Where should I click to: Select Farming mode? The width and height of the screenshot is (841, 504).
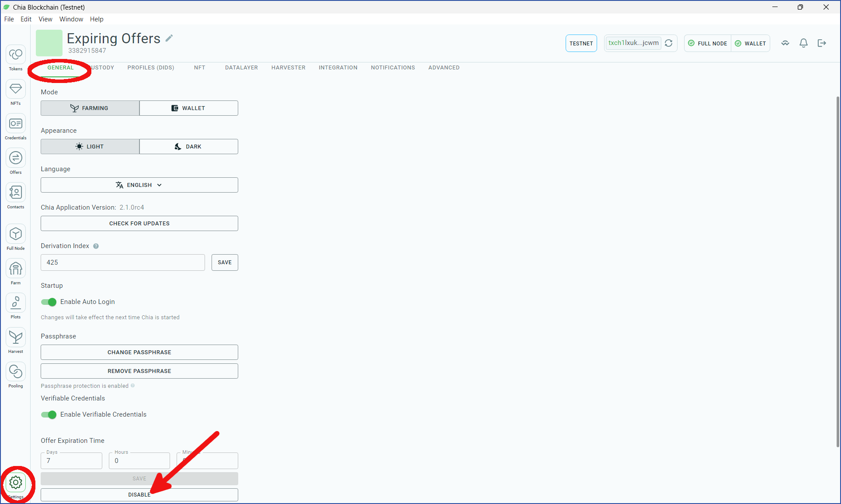[x=90, y=108]
